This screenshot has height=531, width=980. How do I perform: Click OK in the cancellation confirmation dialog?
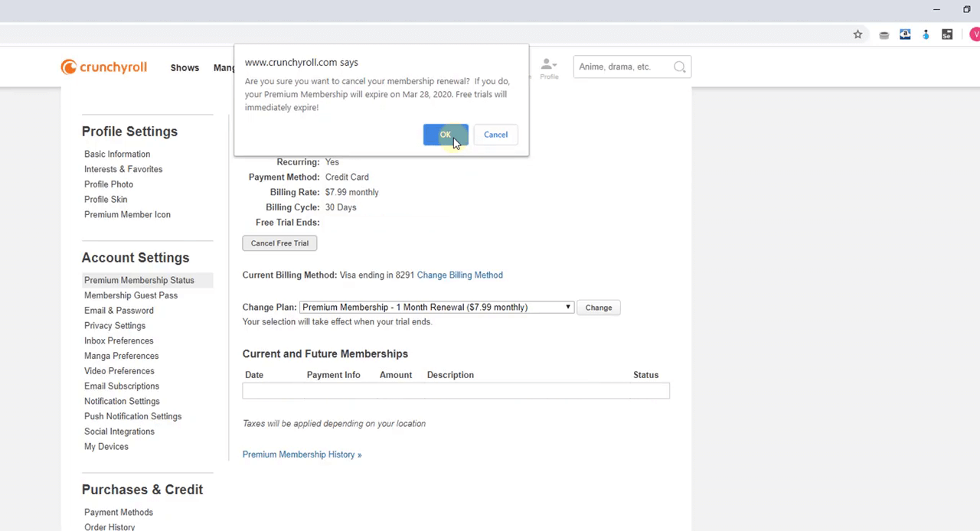pyautogui.click(x=445, y=135)
